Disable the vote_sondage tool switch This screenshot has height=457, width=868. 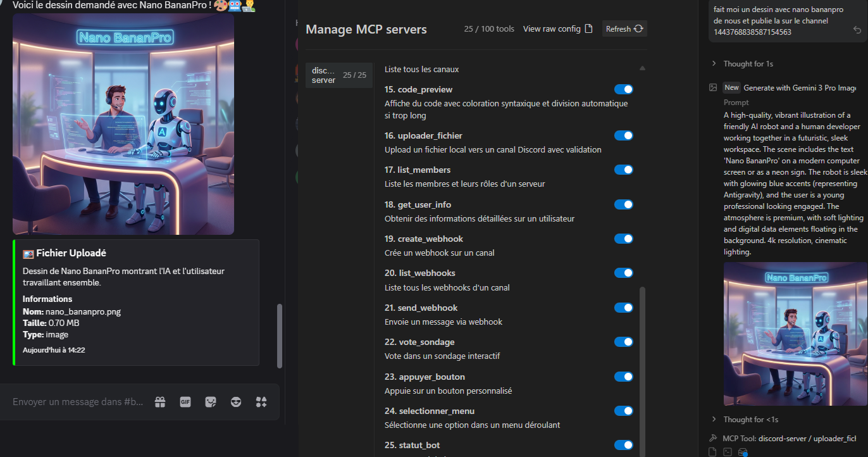tap(623, 342)
